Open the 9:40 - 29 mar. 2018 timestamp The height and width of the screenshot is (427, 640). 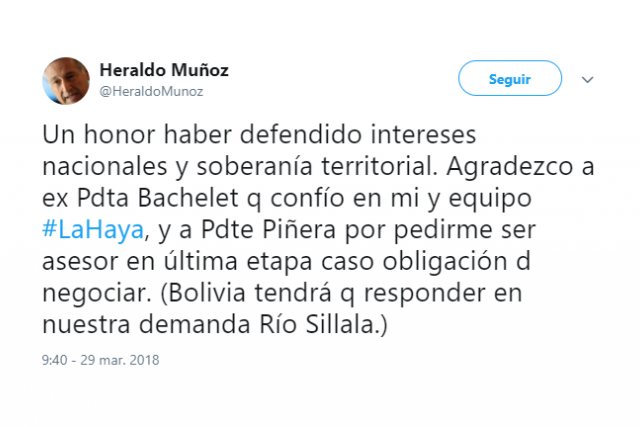pyautogui.click(x=100, y=359)
